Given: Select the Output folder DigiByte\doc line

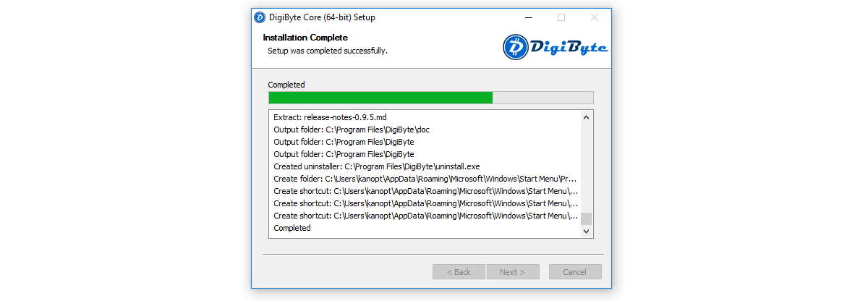Looking at the screenshot, I should 352,130.
